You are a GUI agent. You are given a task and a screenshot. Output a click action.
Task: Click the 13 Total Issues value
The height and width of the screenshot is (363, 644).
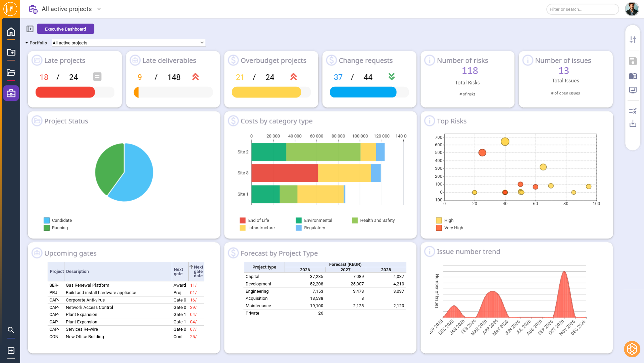564,71
